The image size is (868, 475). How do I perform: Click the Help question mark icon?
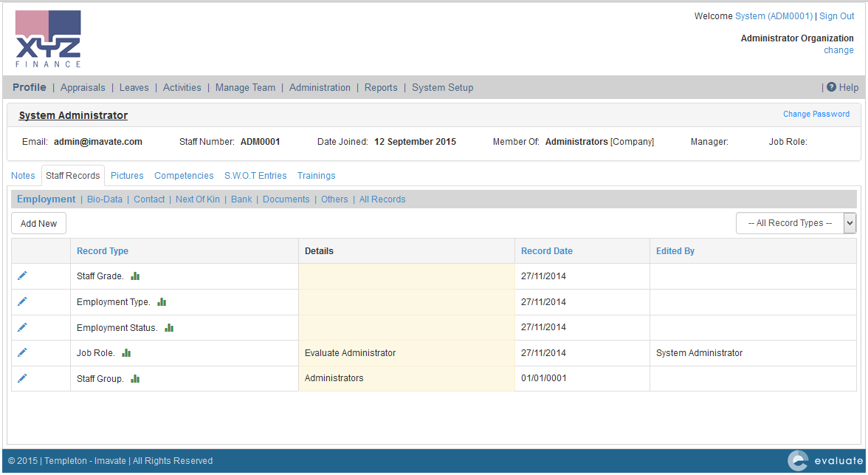coord(831,87)
